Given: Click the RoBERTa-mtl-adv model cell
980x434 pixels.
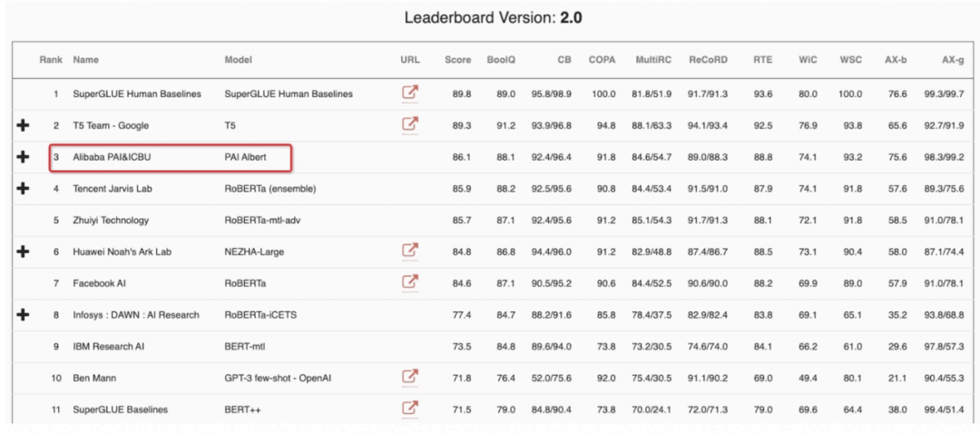Looking at the screenshot, I should pos(262,220).
